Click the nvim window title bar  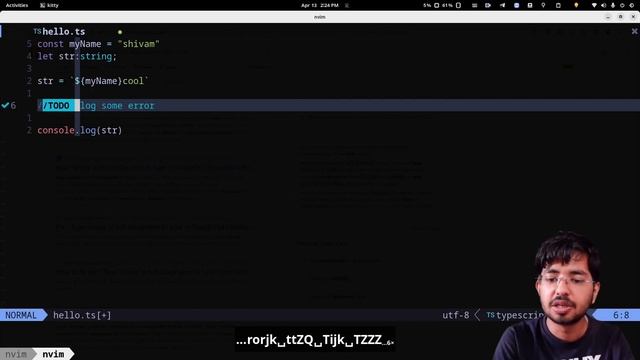tap(320, 17)
